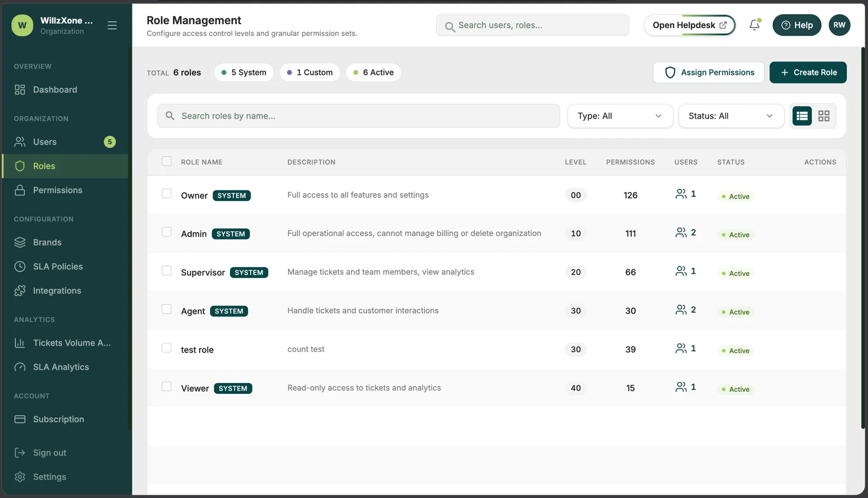
Task: Click the page vertical scrollbar
Action: (x=863, y=239)
